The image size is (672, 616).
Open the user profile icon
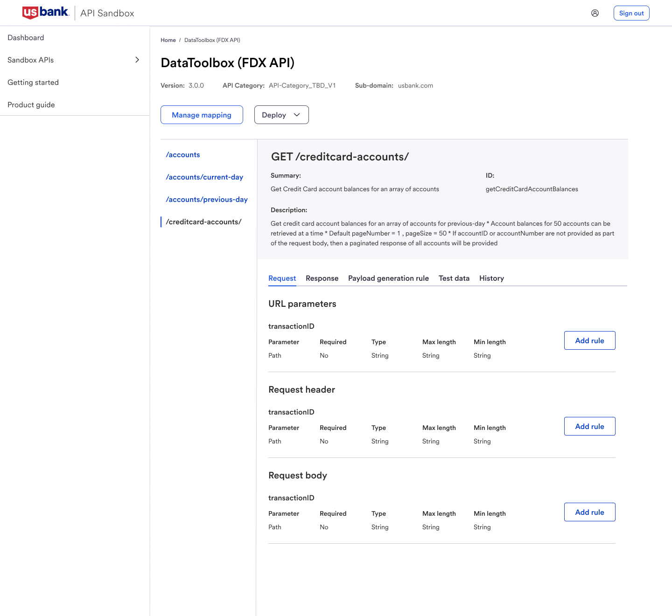coord(595,13)
